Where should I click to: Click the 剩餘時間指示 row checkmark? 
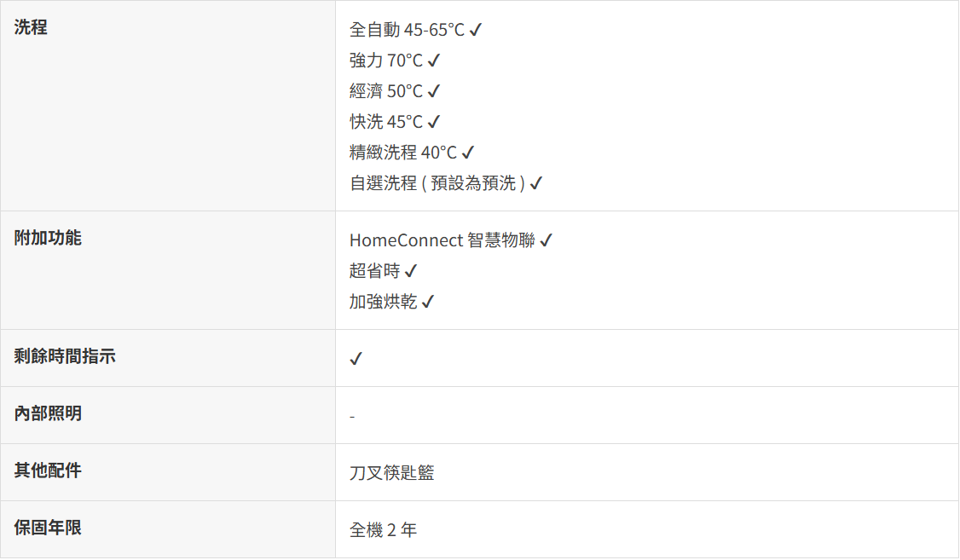click(356, 359)
